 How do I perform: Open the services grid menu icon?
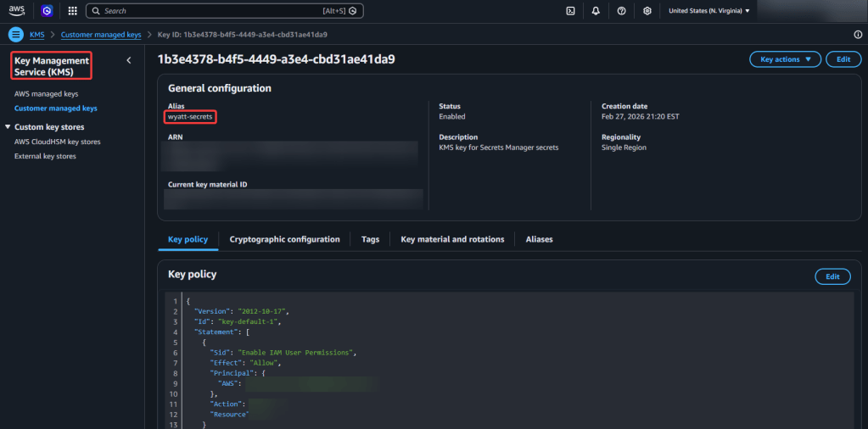coord(72,11)
